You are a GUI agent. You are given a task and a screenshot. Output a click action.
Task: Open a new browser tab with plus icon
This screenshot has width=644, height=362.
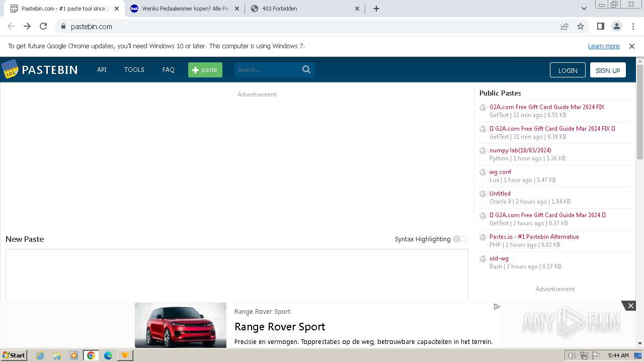(x=376, y=9)
